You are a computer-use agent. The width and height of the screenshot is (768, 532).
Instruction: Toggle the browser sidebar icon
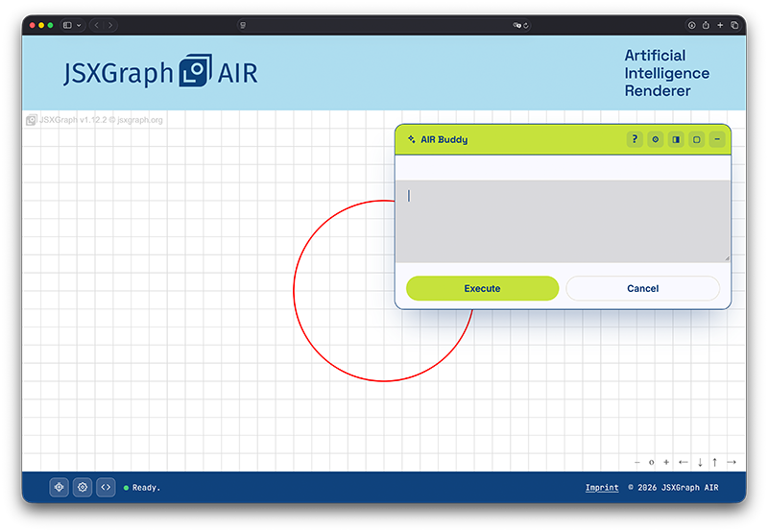[67, 26]
